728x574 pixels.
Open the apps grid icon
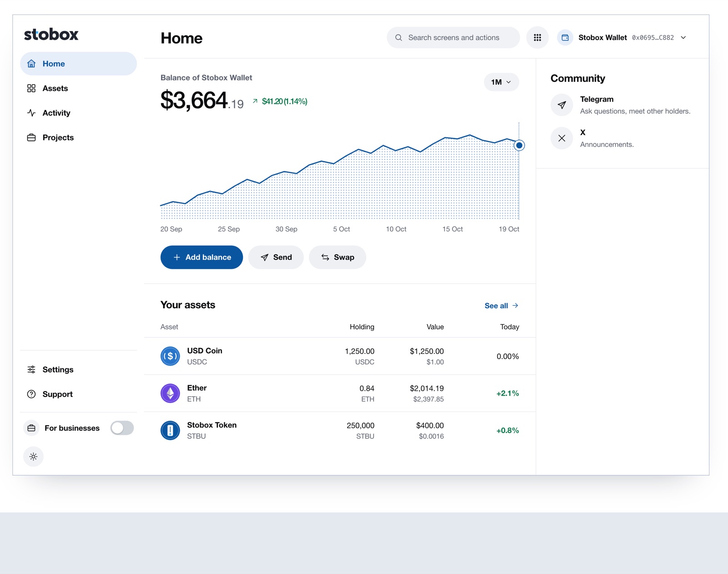coord(537,38)
